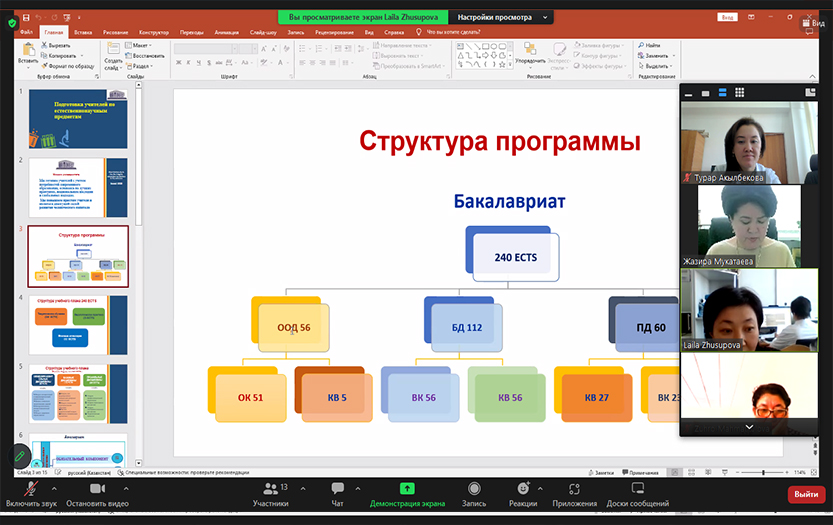Switch video panel to grid view
This screenshot has width=833, height=525.
click(739, 93)
